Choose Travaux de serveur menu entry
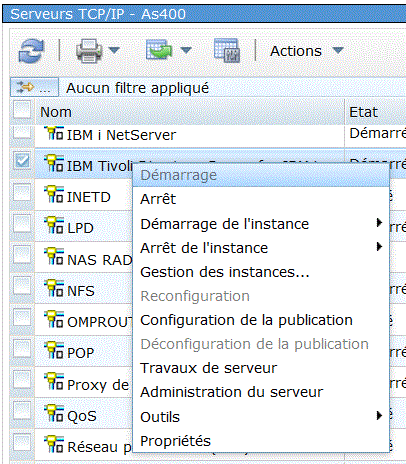This screenshot has width=406, height=464. tap(261, 368)
